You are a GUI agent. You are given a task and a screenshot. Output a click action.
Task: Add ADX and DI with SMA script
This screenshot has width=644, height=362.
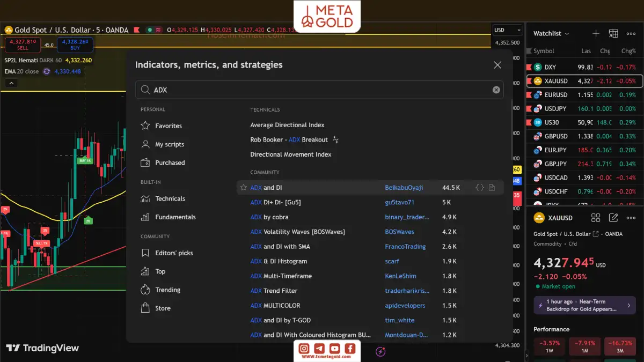click(x=280, y=247)
